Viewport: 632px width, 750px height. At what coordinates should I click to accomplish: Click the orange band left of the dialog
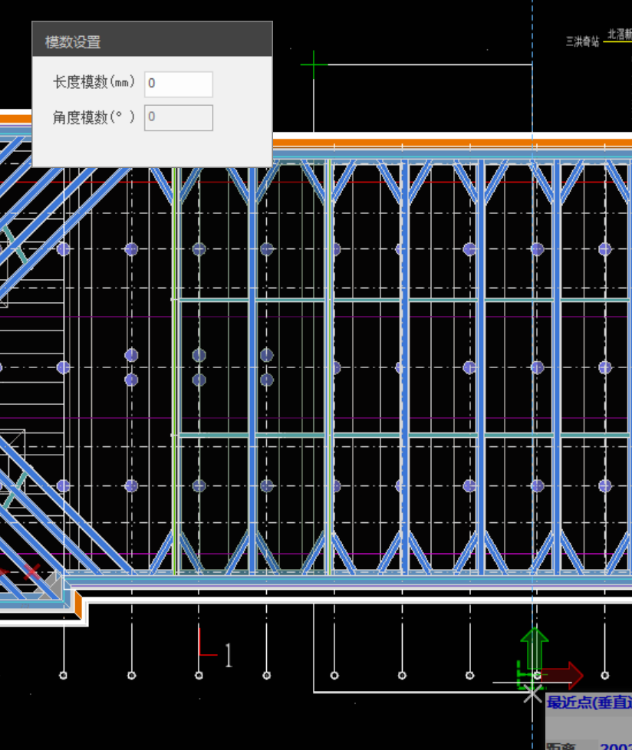tap(15, 118)
